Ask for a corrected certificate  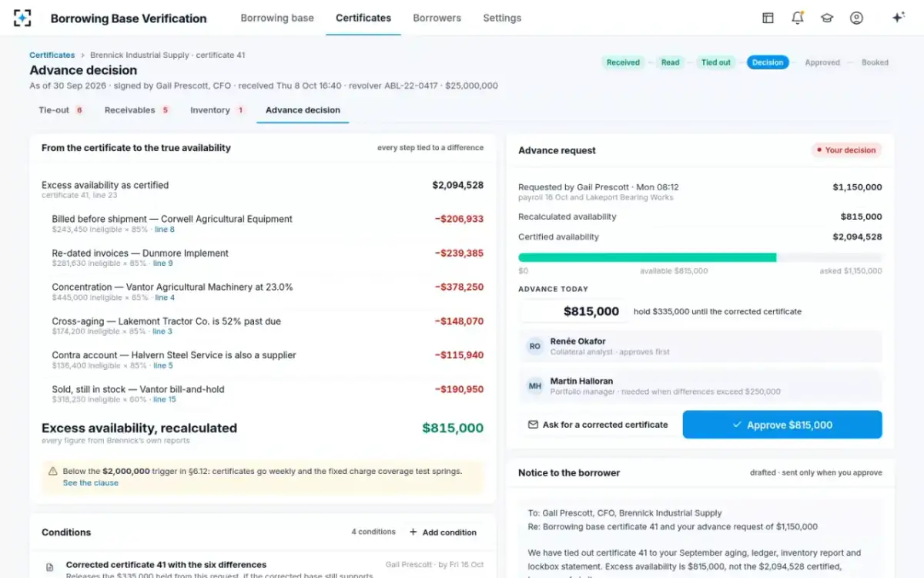[x=598, y=425]
